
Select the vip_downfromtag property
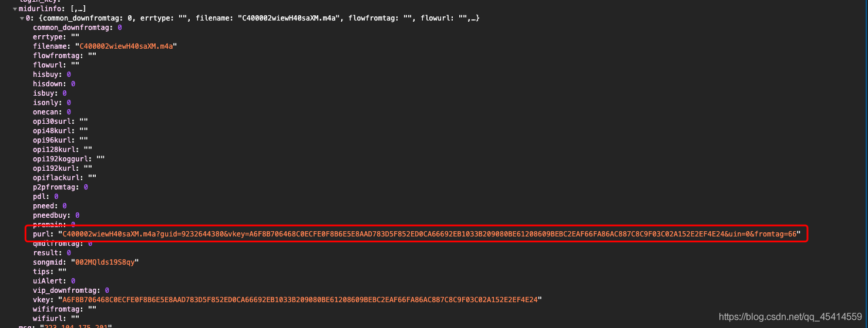point(71,290)
